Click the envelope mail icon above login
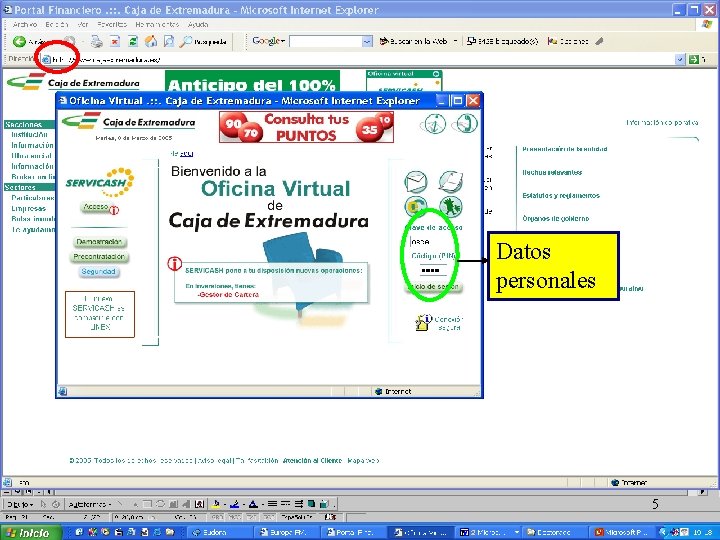The width and height of the screenshot is (720, 540). point(416,181)
